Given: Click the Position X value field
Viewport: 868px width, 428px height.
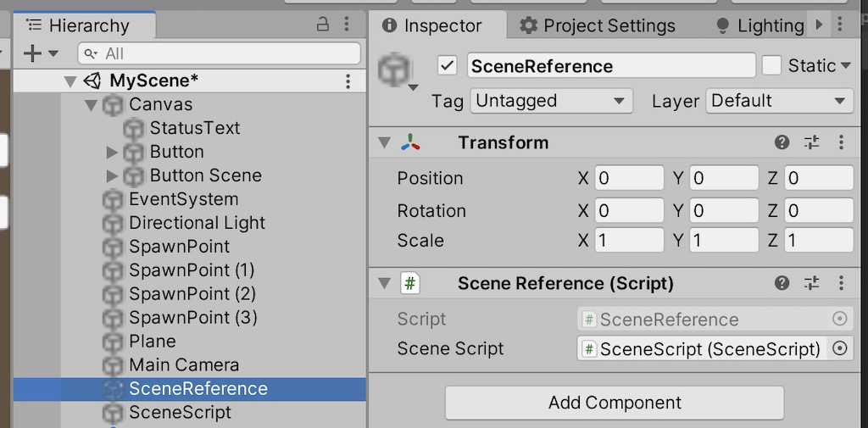Looking at the screenshot, I should (x=629, y=178).
